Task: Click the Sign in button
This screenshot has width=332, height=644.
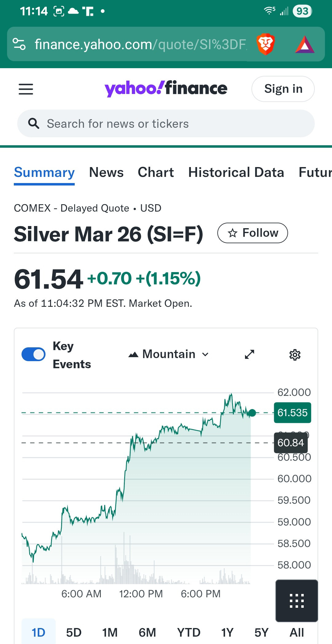Action: (283, 89)
